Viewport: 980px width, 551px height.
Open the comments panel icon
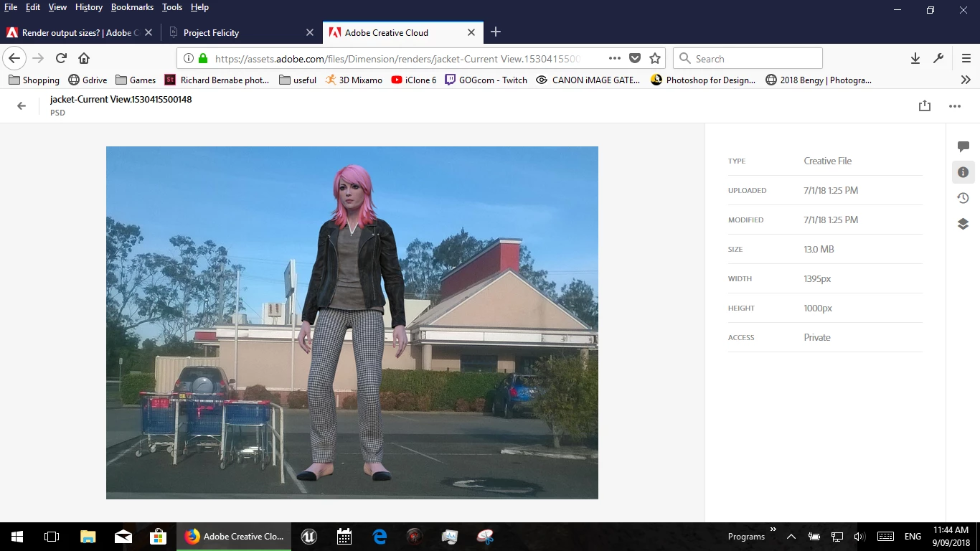963,146
